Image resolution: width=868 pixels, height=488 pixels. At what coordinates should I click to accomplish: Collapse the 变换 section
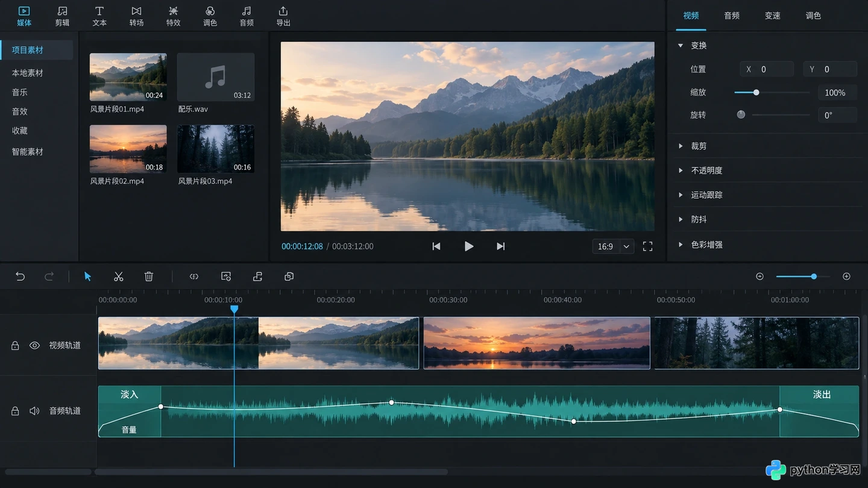click(x=681, y=46)
